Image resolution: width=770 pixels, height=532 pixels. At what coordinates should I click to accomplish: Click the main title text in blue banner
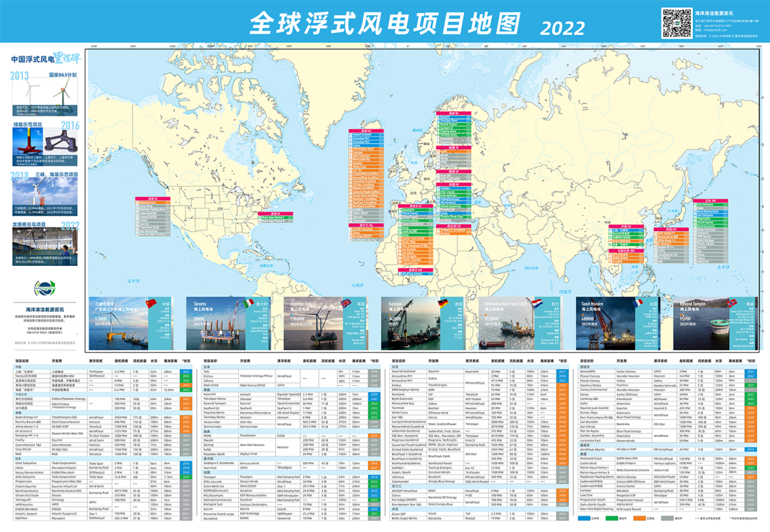pos(384,24)
